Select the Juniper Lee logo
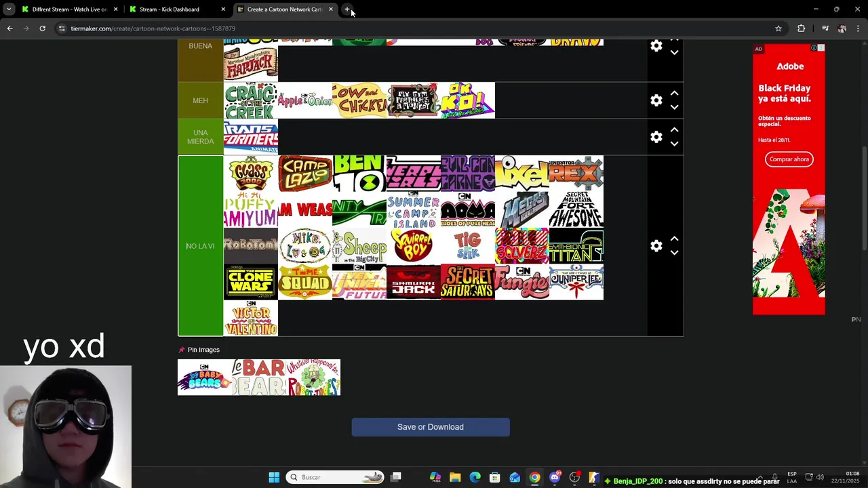 (576, 281)
